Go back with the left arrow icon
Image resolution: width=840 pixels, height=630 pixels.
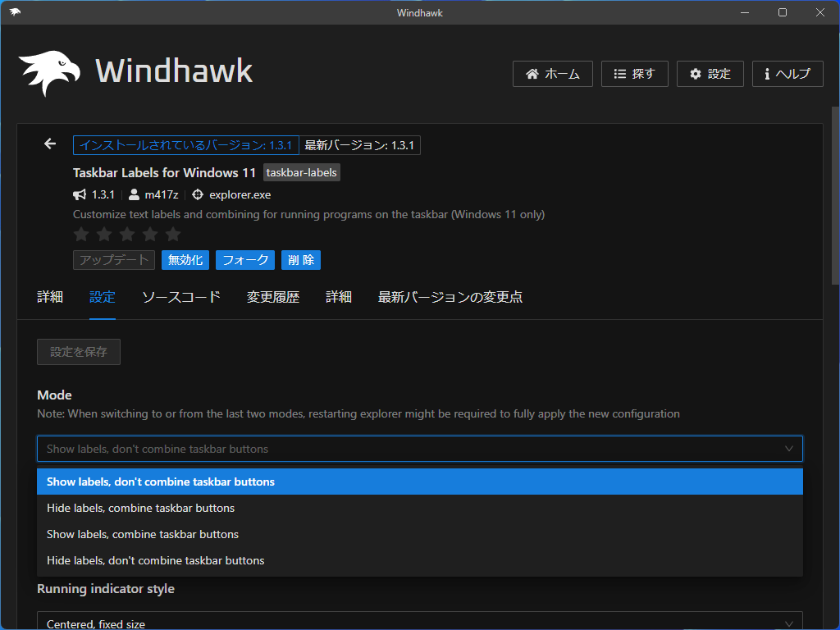(50, 144)
